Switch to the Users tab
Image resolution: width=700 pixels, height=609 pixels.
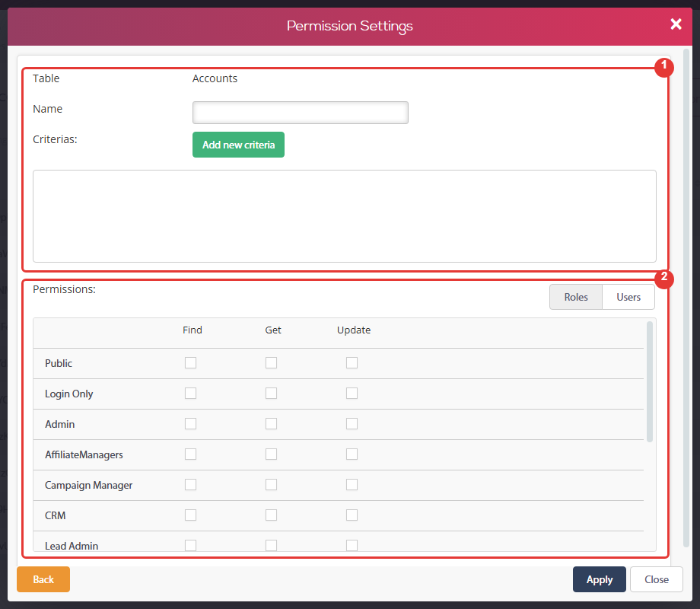coord(628,297)
